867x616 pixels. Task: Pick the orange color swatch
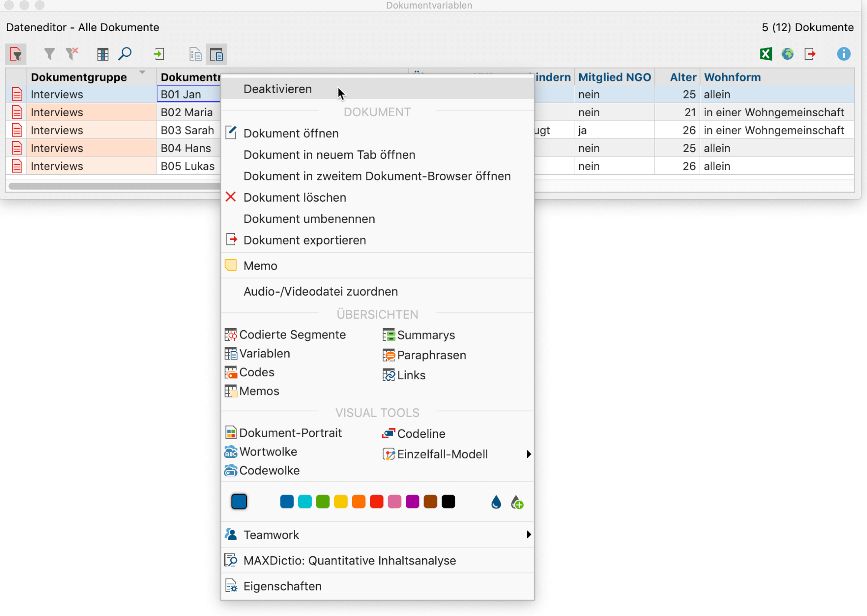(359, 502)
